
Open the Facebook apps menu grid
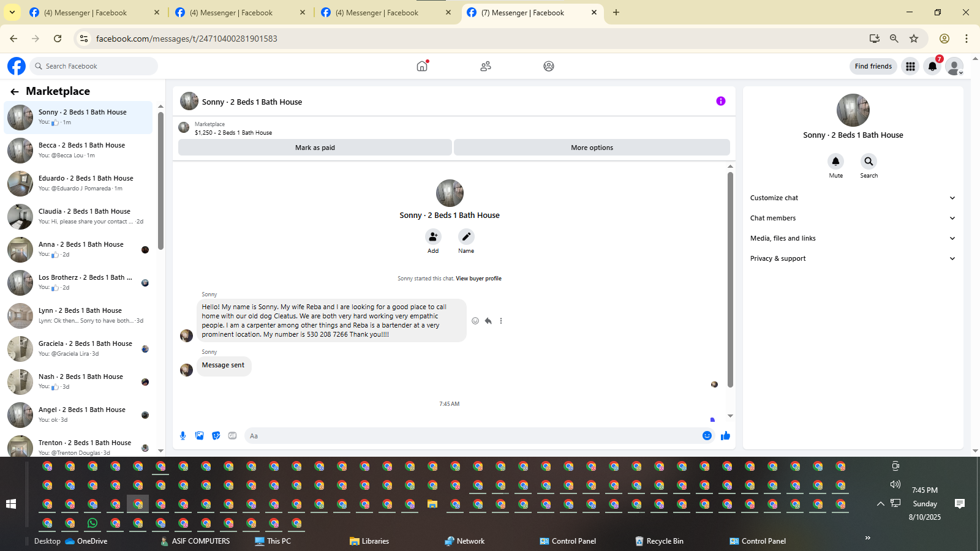911,66
